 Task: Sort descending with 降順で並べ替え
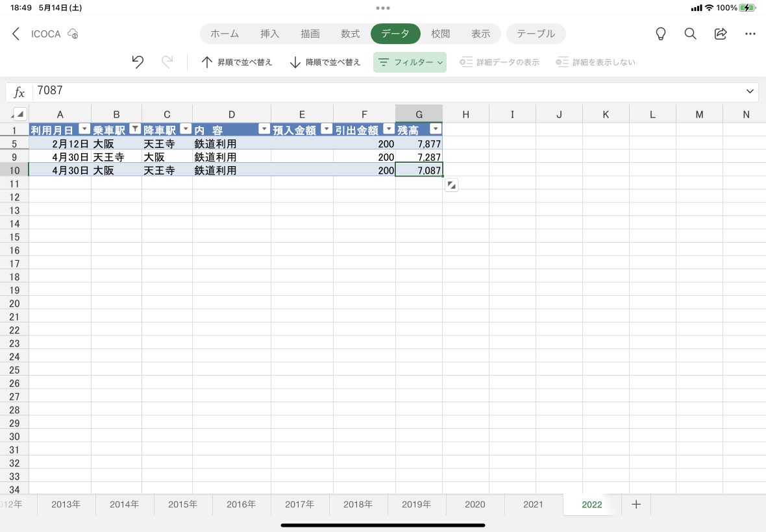[325, 62]
